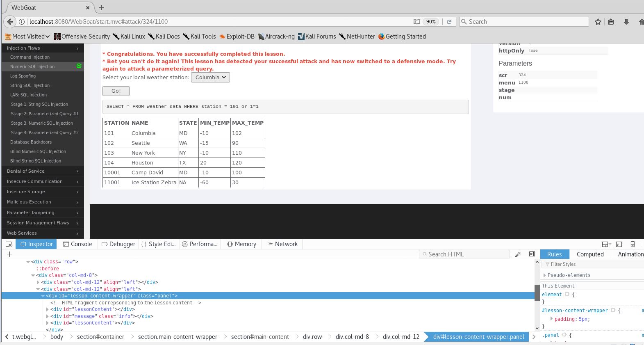
Task: Switch to Computed styles tab
Action: click(x=590, y=254)
